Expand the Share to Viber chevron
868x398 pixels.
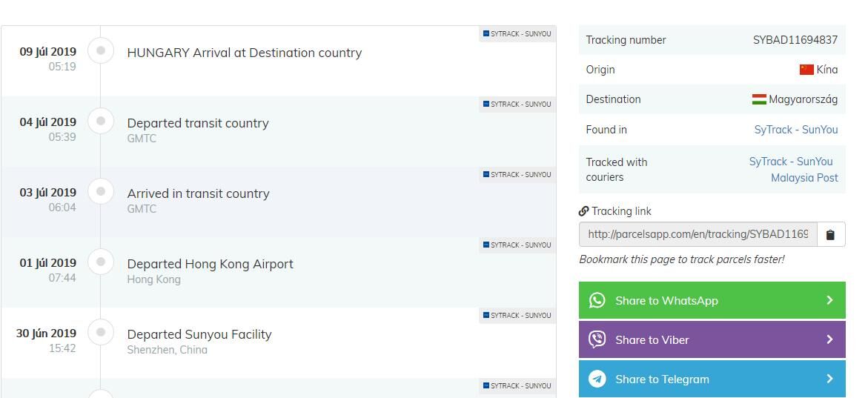pyautogui.click(x=829, y=339)
